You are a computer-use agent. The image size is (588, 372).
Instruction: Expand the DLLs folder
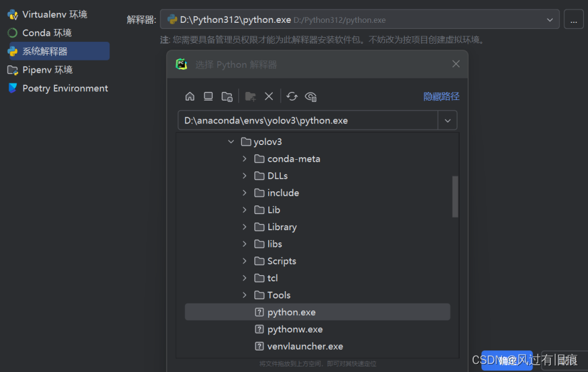pyautogui.click(x=244, y=176)
